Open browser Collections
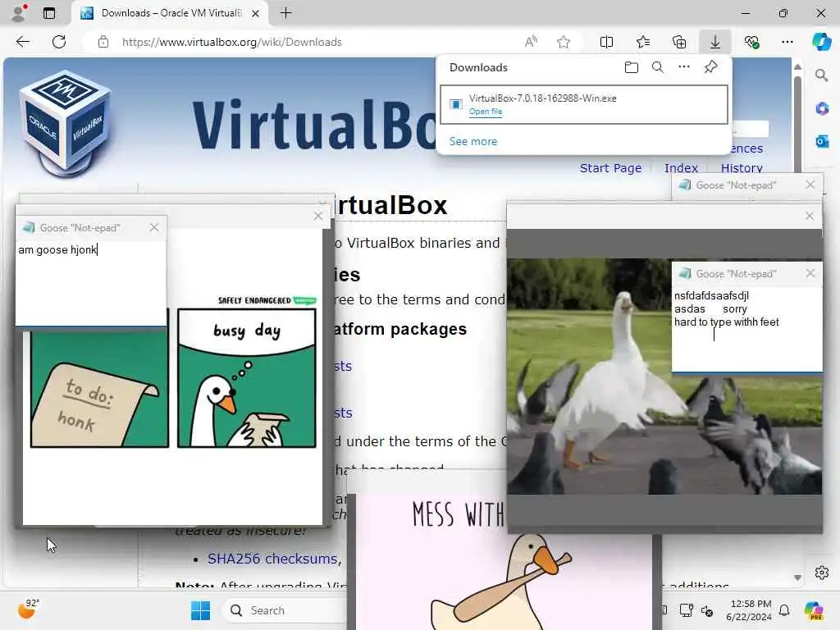This screenshot has width=840, height=630. 679,42
